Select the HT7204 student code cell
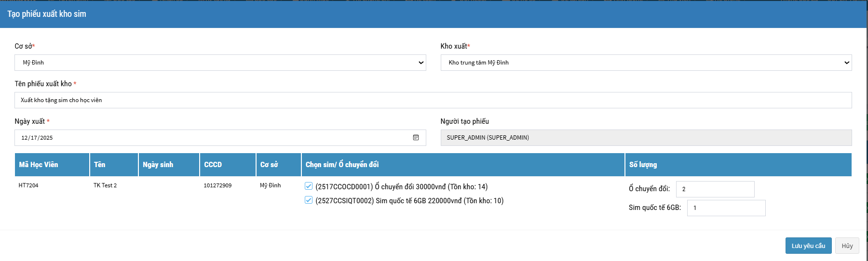868x261 pixels. (x=28, y=185)
